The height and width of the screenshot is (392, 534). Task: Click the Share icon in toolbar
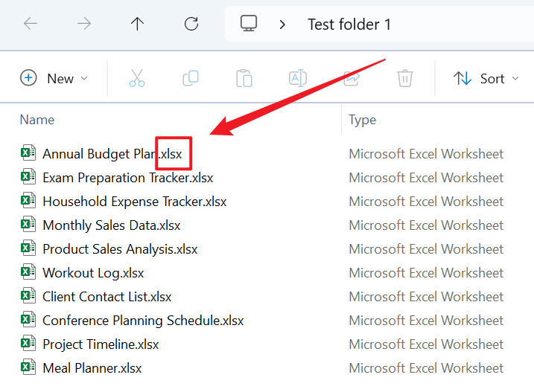(x=352, y=78)
